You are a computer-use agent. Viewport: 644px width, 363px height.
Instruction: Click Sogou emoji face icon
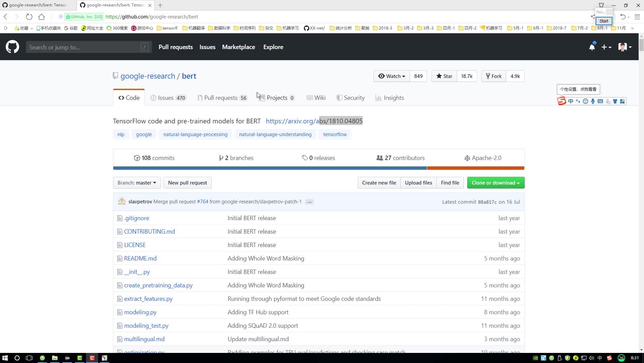tap(586, 101)
